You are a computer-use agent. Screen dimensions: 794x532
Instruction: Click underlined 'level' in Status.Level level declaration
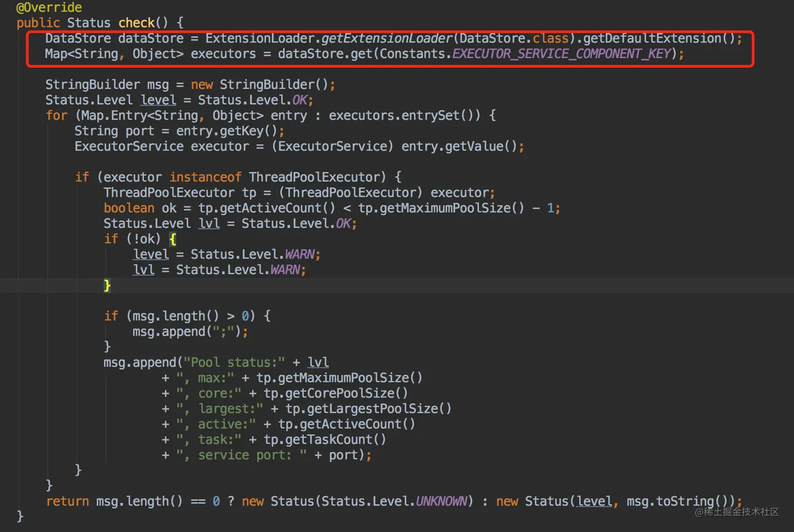click(x=158, y=100)
